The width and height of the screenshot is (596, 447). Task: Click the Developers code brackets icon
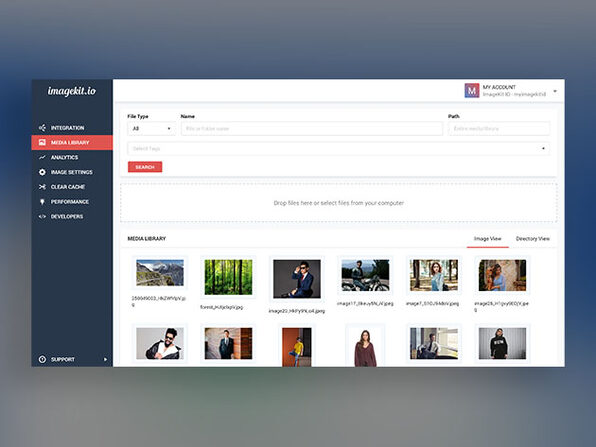click(42, 216)
